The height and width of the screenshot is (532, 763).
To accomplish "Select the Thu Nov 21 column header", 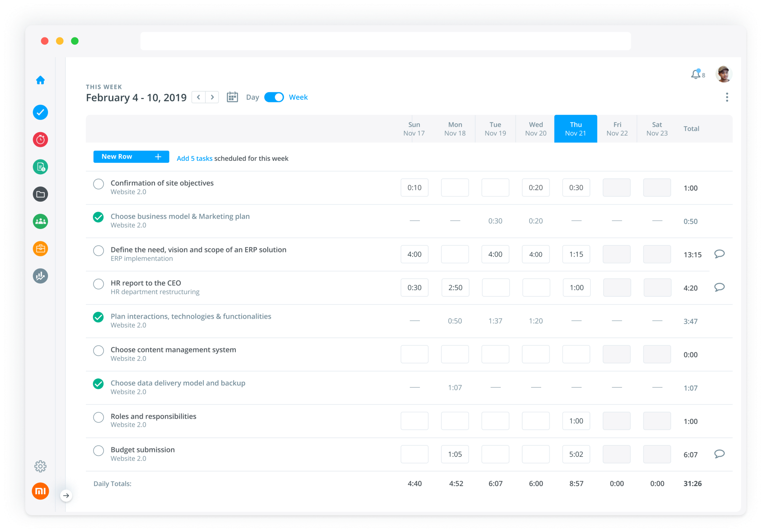I will tap(575, 129).
